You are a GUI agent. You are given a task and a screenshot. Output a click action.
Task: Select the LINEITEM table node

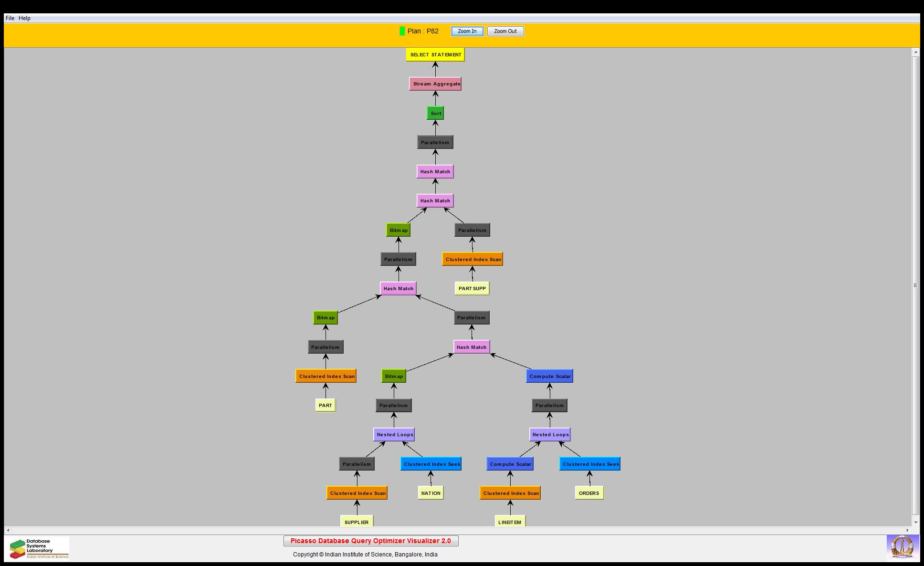coord(510,522)
